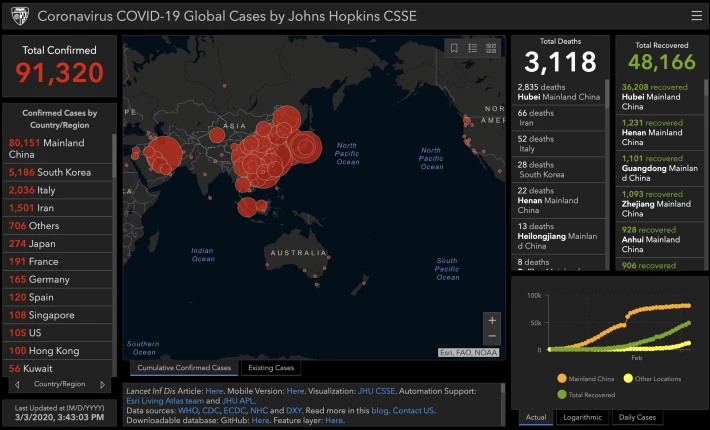Click the Contact US link
This screenshot has width=710, height=430.
coord(413,411)
